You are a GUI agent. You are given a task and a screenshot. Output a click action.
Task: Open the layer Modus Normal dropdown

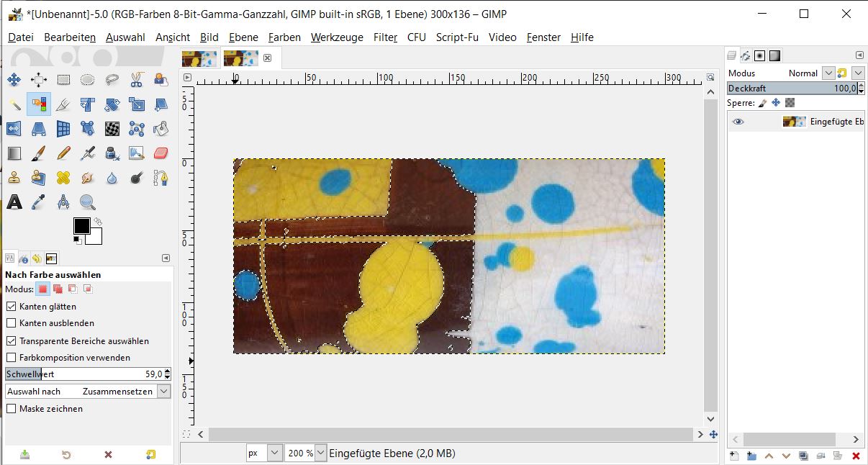coord(828,73)
